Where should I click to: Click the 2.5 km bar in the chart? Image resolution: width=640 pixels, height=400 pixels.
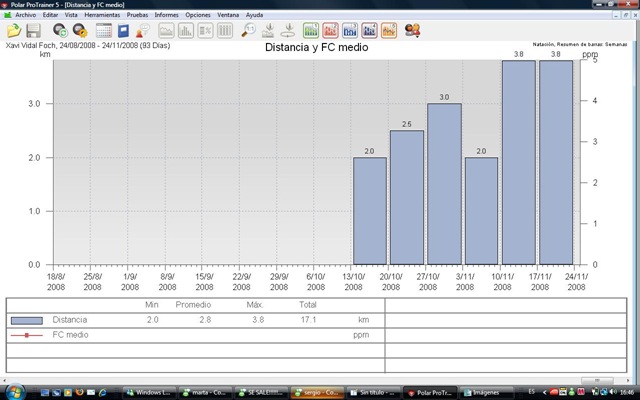[407, 197]
